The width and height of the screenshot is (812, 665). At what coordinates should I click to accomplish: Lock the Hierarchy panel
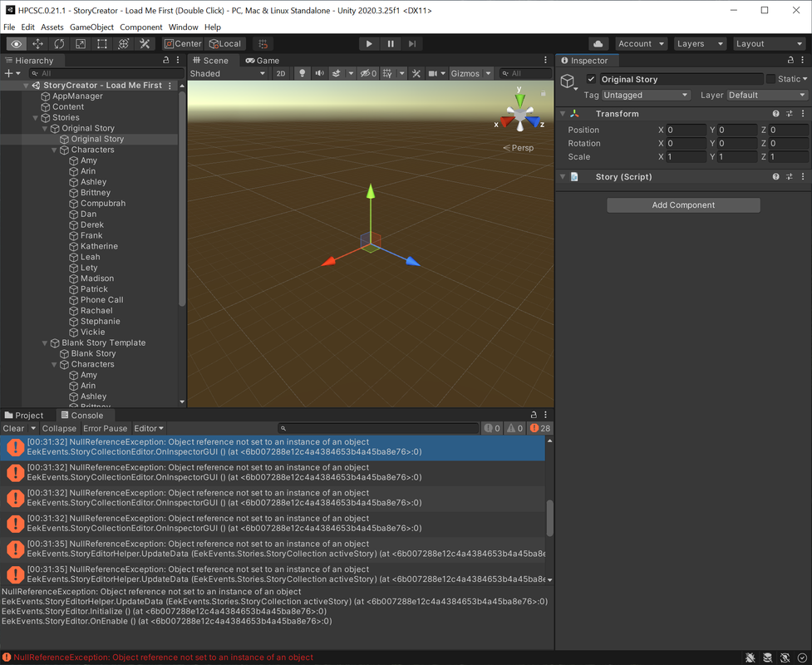(165, 61)
